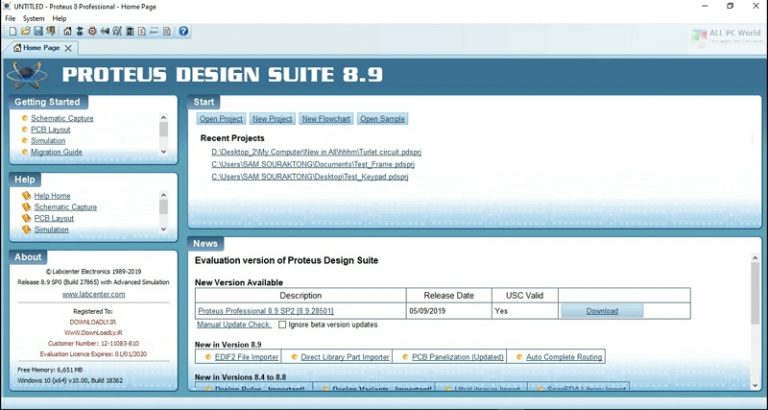Click the 05/09/2019 release date cell
768x410 pixels.
point(449,311)
